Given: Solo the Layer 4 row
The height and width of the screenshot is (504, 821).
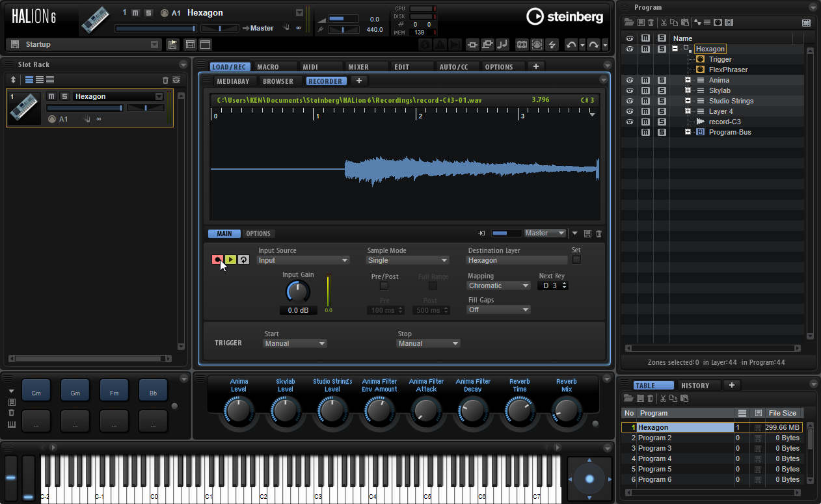Looking at the screenshot, I should [662, 111].
